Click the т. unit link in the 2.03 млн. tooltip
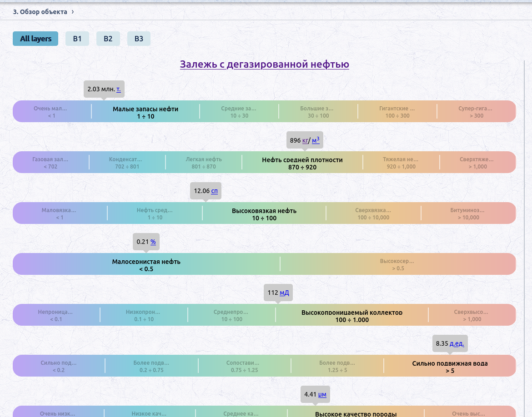 click(x=118, y=89)
